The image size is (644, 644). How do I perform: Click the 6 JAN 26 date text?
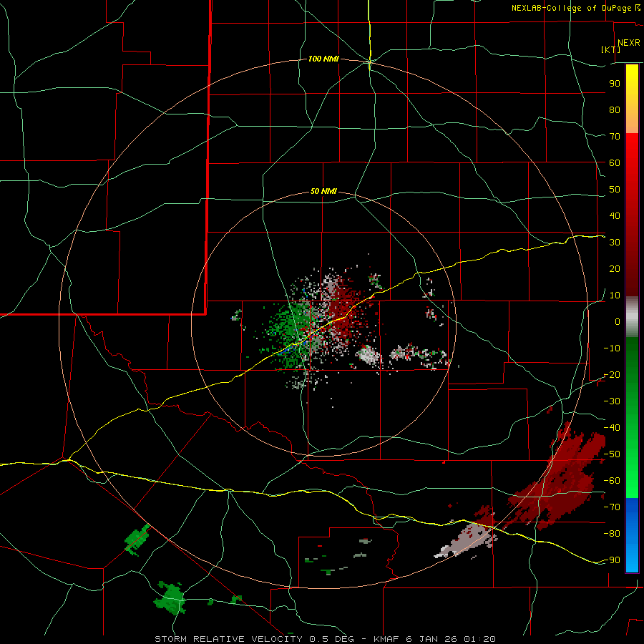433,639
